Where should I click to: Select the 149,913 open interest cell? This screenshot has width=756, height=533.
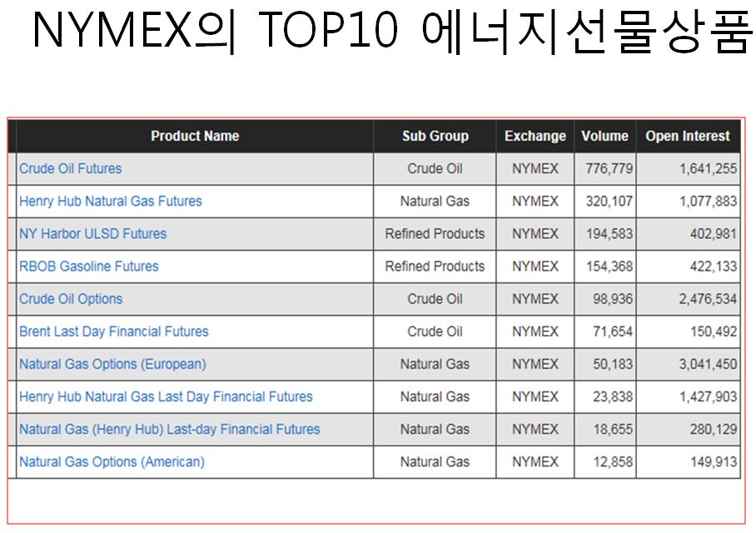688,461
